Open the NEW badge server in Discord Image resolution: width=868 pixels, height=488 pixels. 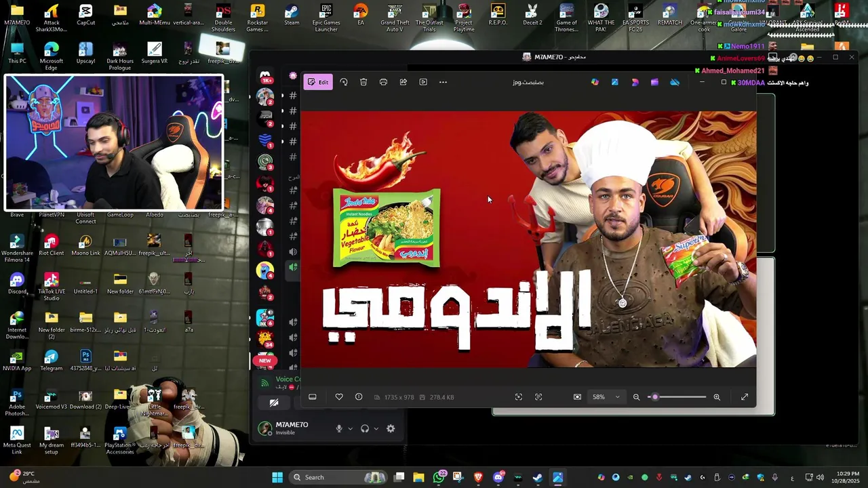click(x=265, y=361)
